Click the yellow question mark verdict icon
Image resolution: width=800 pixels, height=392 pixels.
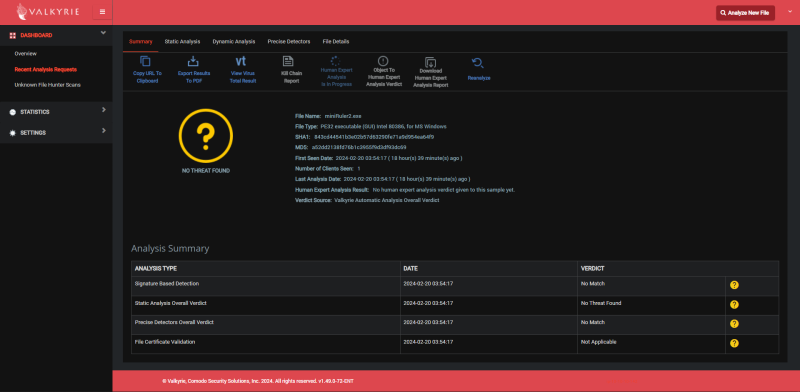pyautogui.click(x=206, y=135)
